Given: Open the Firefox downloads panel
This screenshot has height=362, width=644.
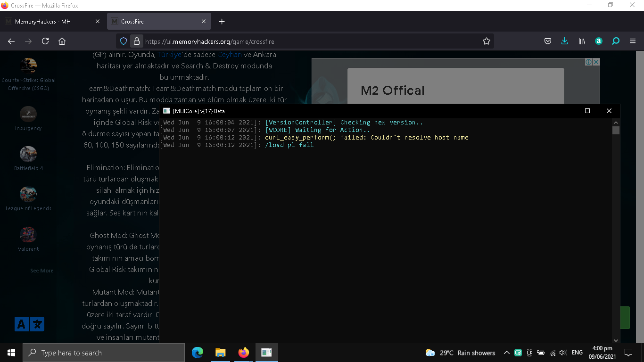Looking at the screenshot, I should click(564, 41).
